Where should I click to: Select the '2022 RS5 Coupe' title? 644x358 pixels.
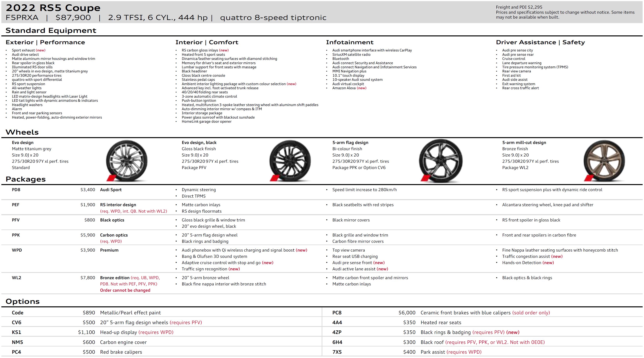pos(53,8)
